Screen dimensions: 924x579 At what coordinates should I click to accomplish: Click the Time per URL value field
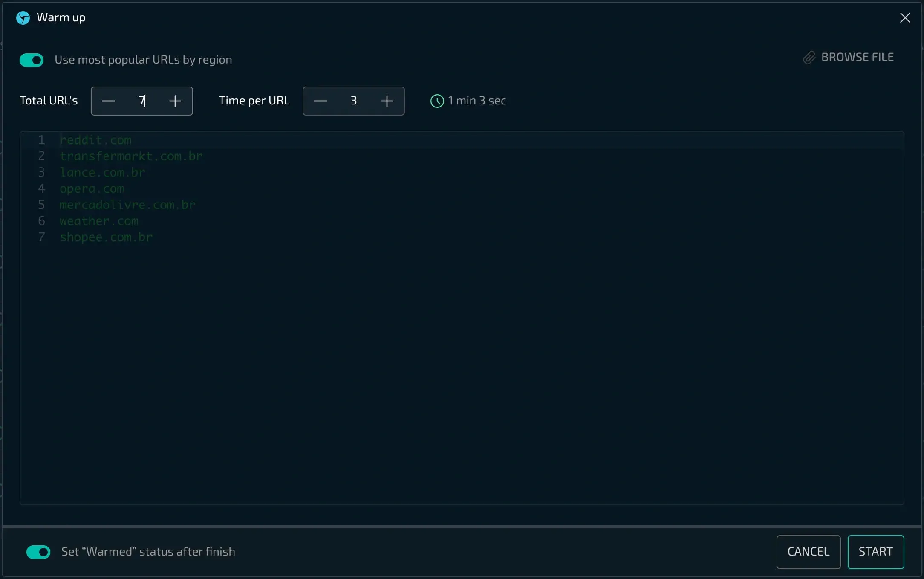pyautogui.click(x=354, y=101)
